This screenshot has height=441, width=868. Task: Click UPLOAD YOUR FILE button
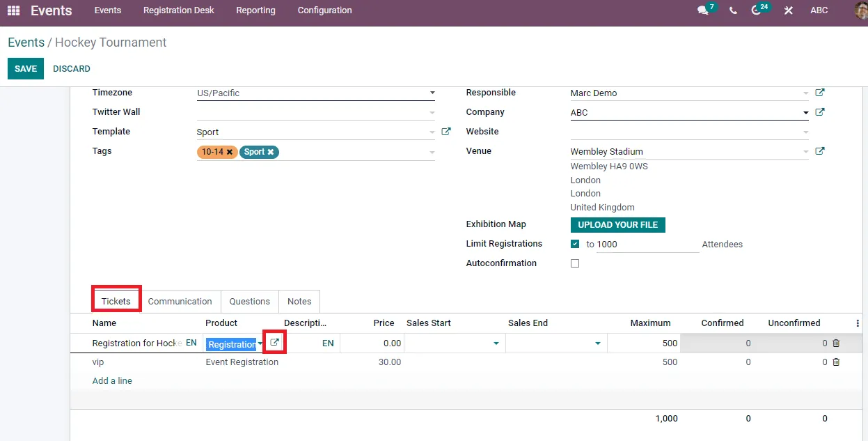(x=618, y=224)
